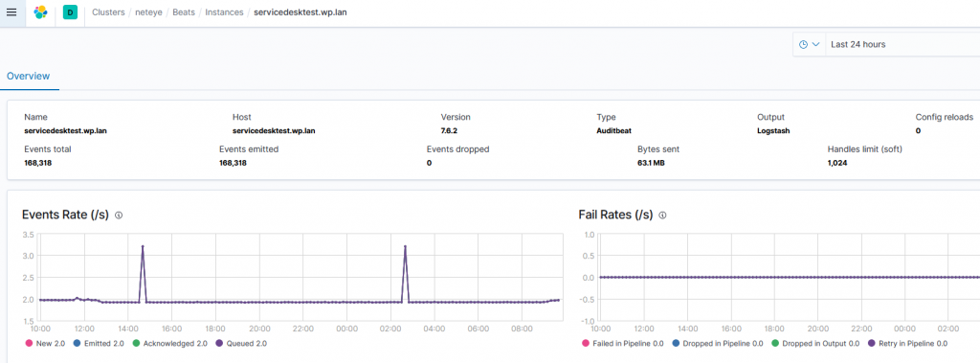This screenshot has width=980, height=363.
Task: Toggle Retry in Pipeline legend entry
Action: tap(907, 344)
